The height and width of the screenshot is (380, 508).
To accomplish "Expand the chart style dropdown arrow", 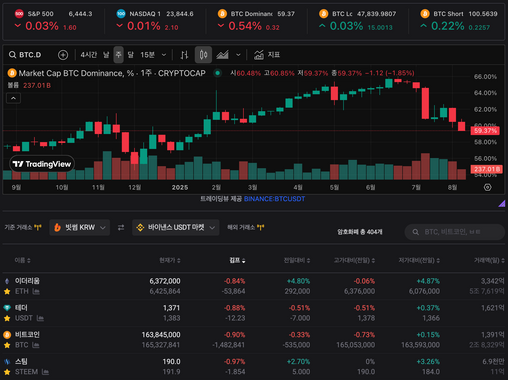I will point(238,55).
